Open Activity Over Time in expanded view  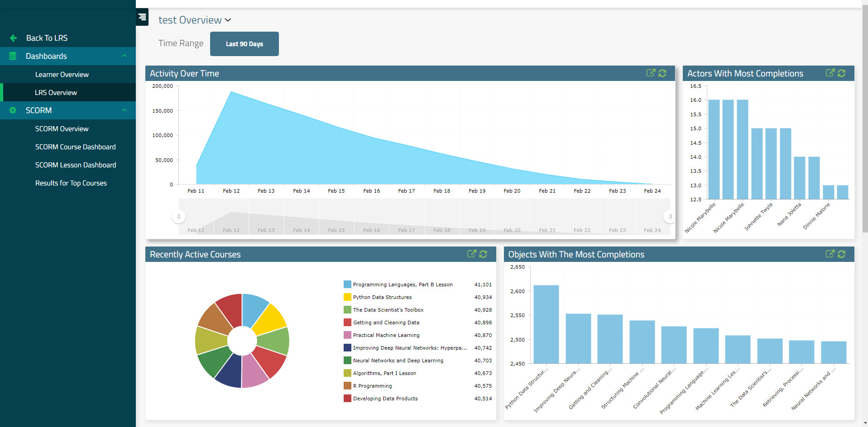pyautogui.click(x=651, y=73)
